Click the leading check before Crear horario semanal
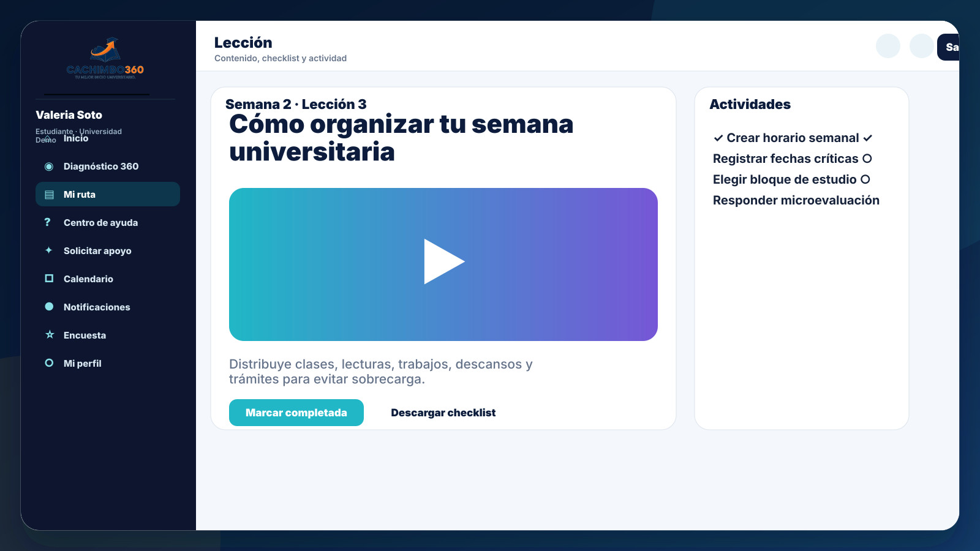This screenshot has height=551, width=980. (718, 138)
